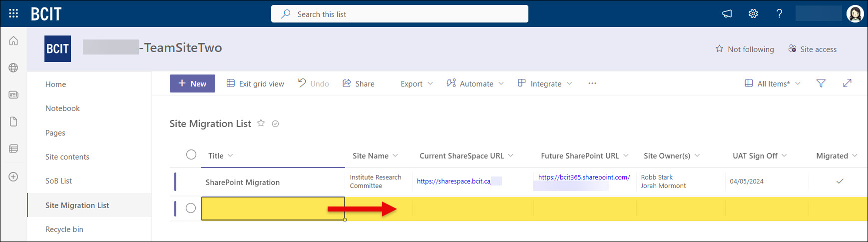868x242 pixels.
Task: Open the My lists icon in app bar
Action: pos(13,148)
